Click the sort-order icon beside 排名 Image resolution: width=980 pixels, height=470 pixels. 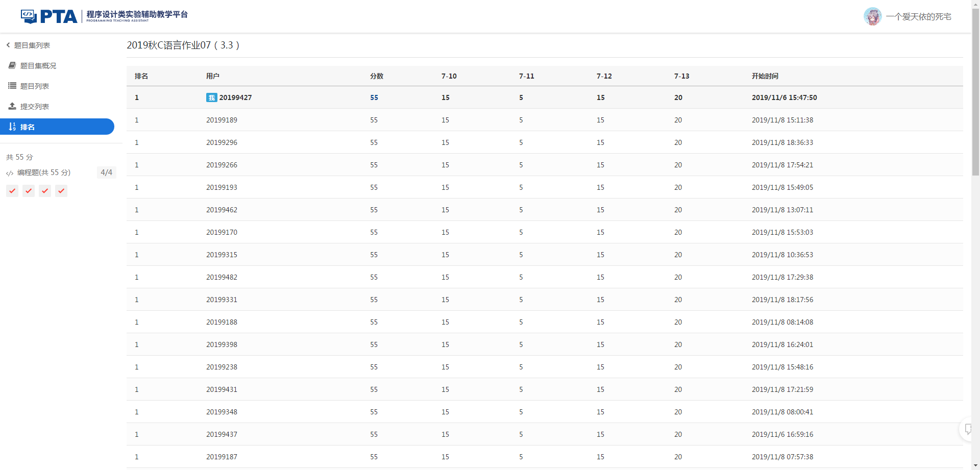click(x=12, y=127)
